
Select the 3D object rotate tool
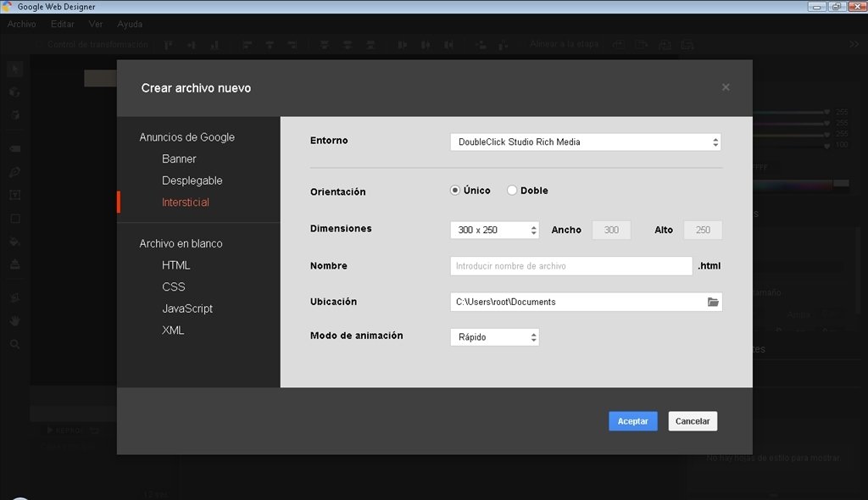coord(15,92)
